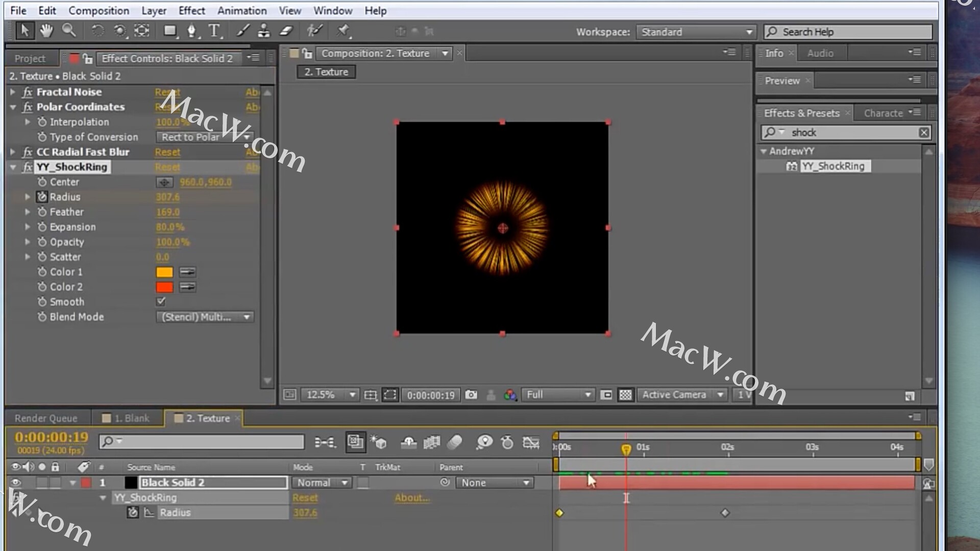The image size is (980, 551).
Task: Select the Horizontal Type tool
Action: [x=214, y=31]
